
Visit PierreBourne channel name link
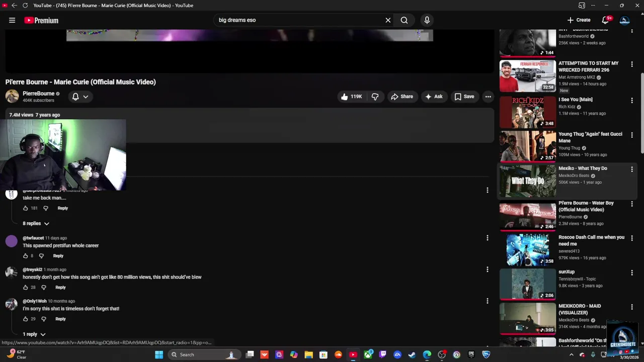click(38, 94)
